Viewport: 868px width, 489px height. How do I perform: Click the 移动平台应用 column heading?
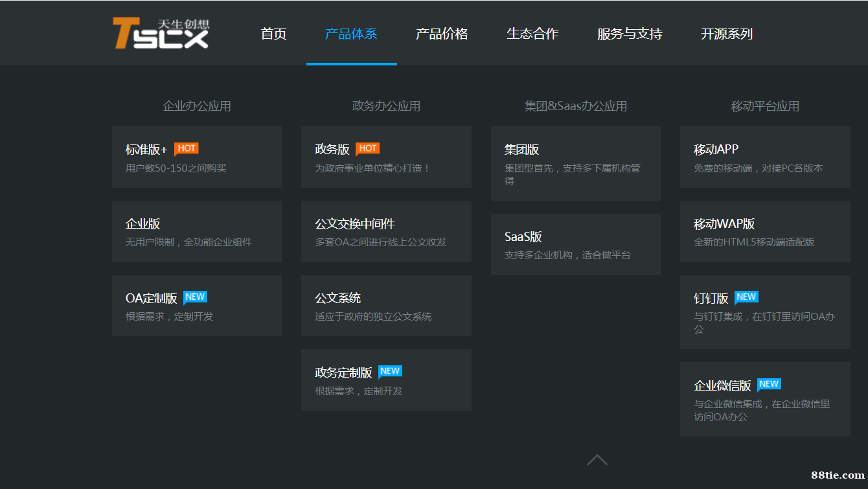click(x=765, y=106)
